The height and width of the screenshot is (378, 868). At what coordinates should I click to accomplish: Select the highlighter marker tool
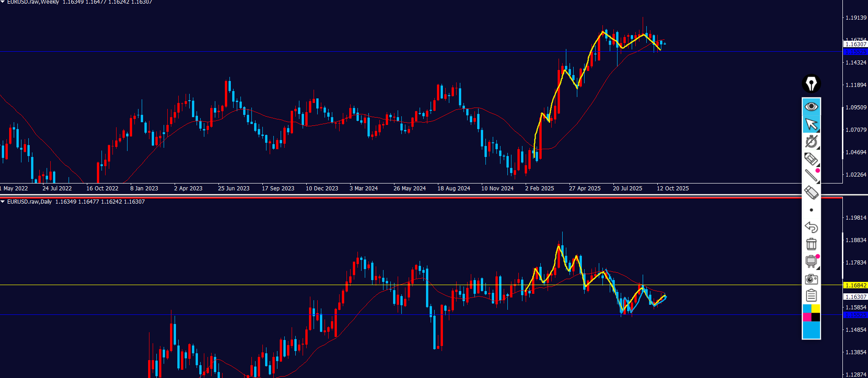tap(811, 159)
